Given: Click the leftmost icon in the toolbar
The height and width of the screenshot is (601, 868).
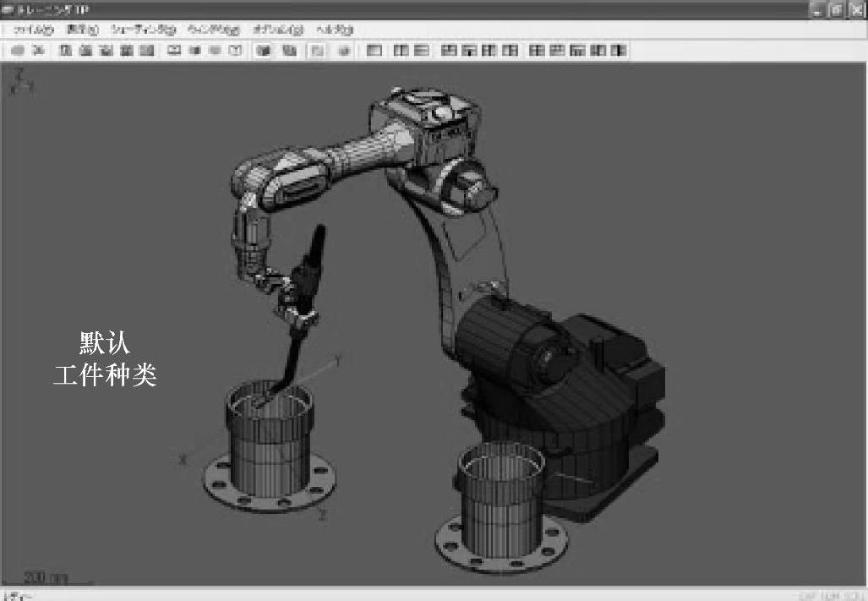Looking at the screenshot, I should pos(18,51).
